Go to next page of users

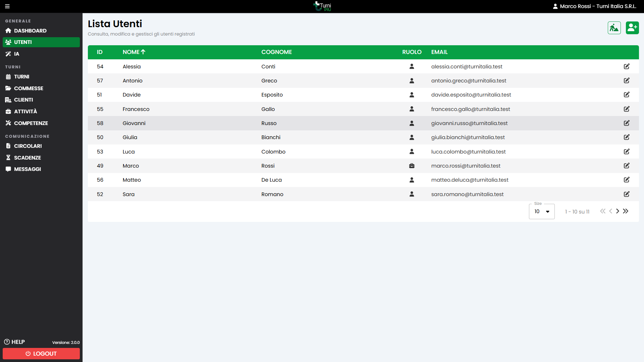(618, 211)
